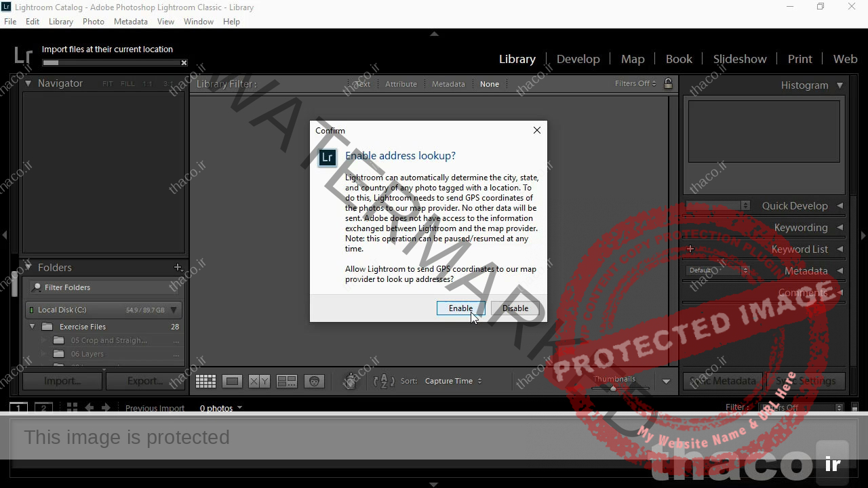This screenshot has width=868, height=488.
Task: Click the filter lock icon
Action: [668, 83]
